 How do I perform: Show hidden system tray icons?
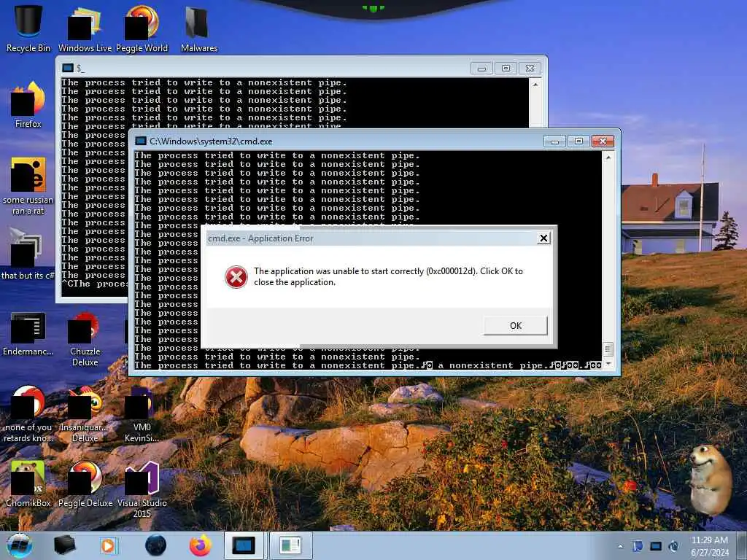tap(620, 546)
